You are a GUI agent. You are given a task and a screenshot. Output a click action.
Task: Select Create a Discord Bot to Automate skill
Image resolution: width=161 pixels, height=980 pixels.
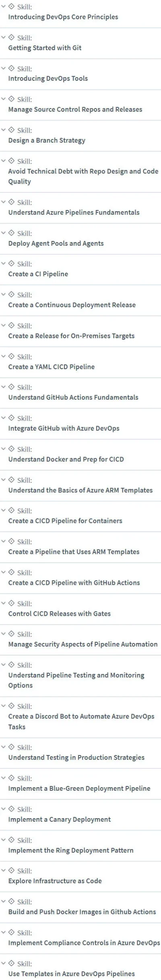tap(81, 722)
